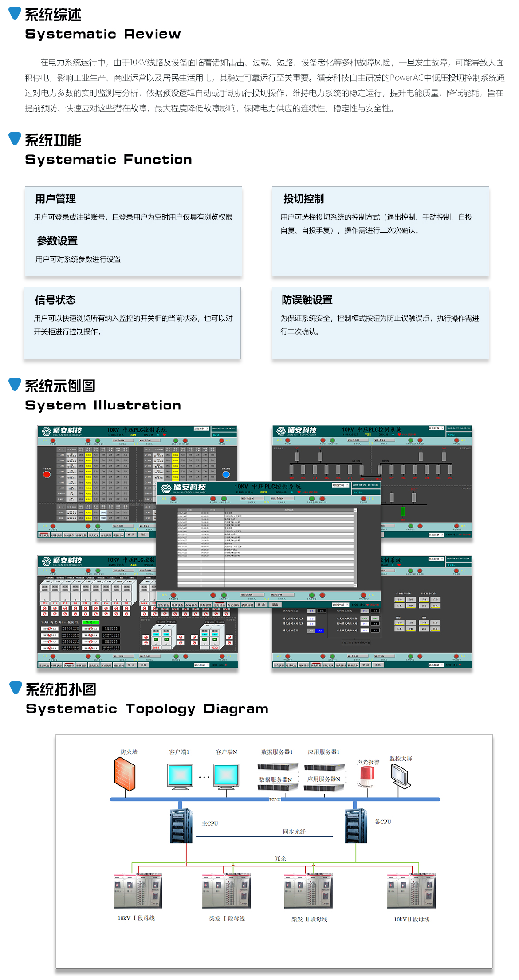Click 参数设置 tab in bottom-right parameter window

316,665
